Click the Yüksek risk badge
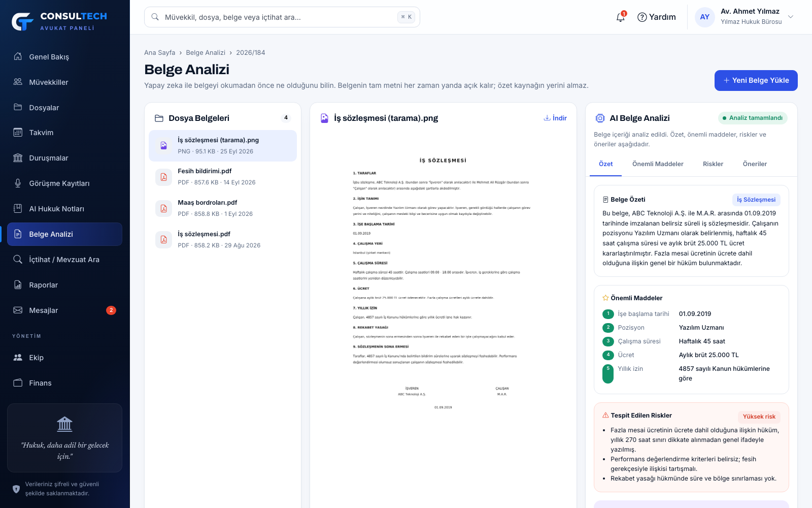 pos(759,417)
